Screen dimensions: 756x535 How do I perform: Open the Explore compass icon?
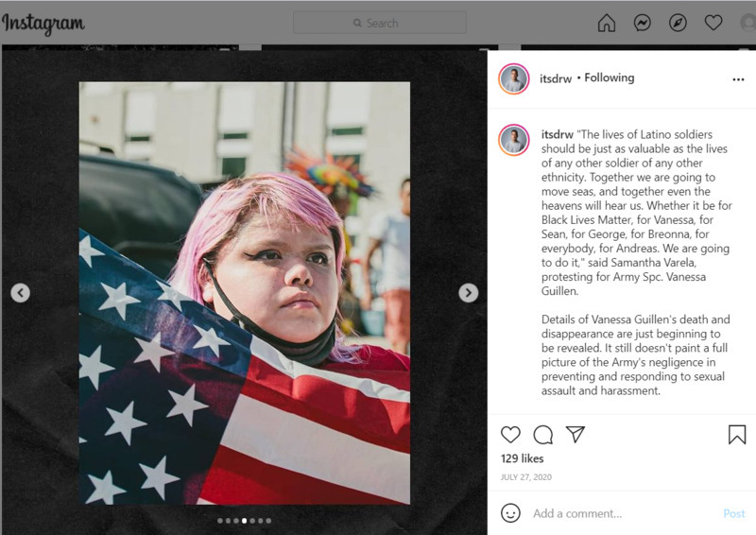[x=678, y=23]
